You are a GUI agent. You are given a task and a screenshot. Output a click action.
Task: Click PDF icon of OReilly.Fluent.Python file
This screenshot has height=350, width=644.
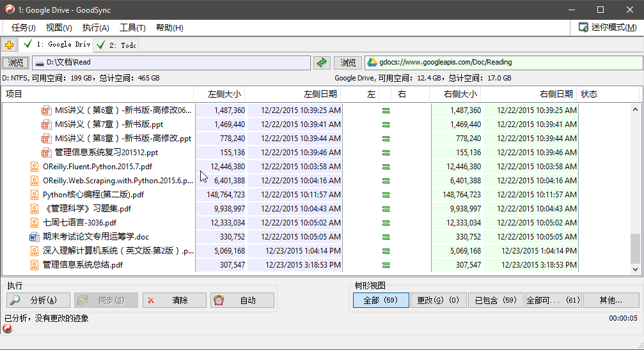[x=35, y=167]
